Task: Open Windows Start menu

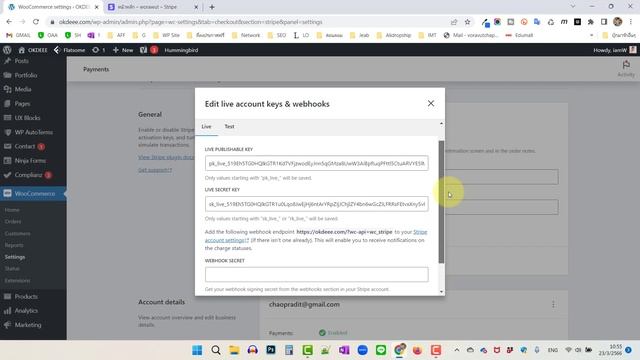Action: 197,350
